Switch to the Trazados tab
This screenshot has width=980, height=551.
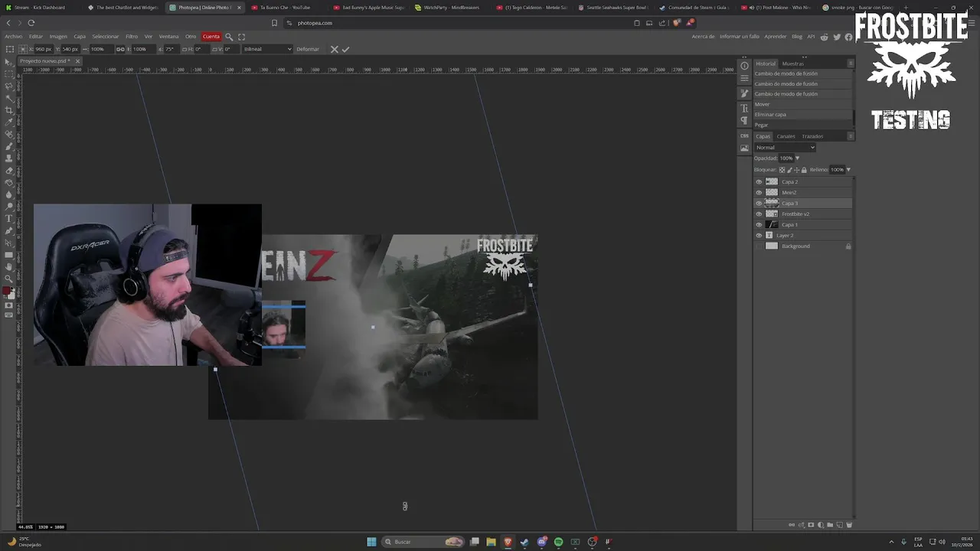coord(812,136)
